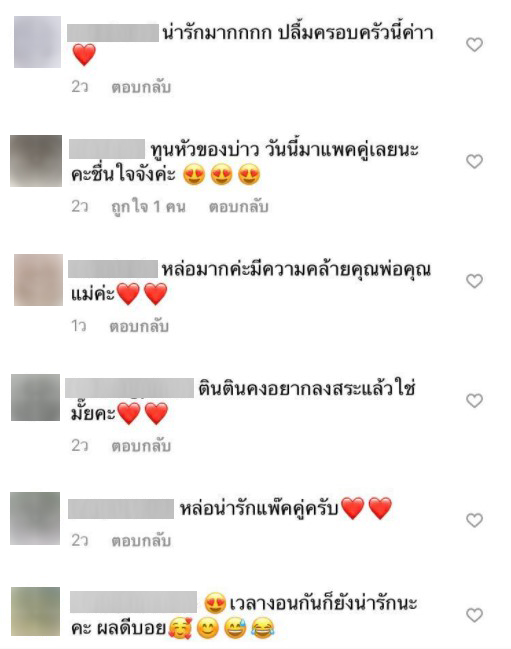This screenshot has width=511, height=649.
Task: Like the comment "ตินตินคงอยากลงสระแล้วใช่มั้ยคะ"
Action: click(x=474, y=400)
